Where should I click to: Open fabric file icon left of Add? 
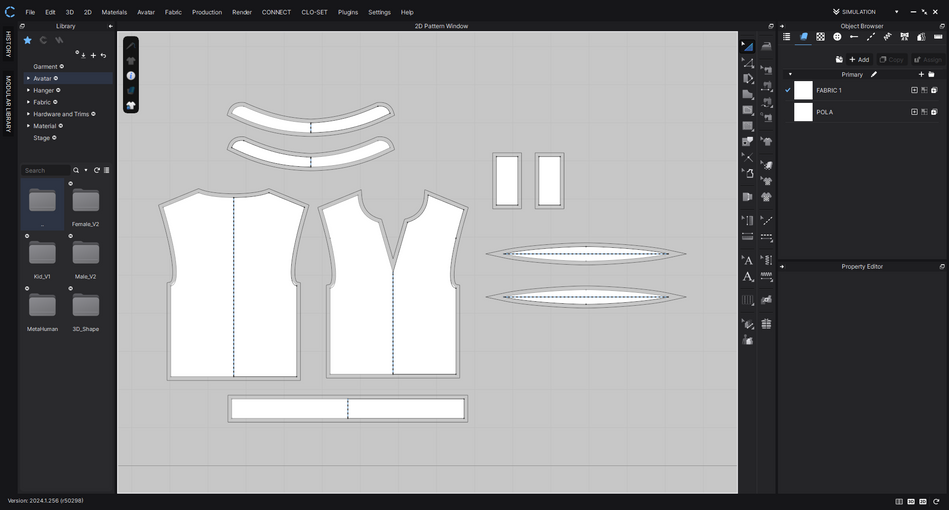(x=839, y=59)
